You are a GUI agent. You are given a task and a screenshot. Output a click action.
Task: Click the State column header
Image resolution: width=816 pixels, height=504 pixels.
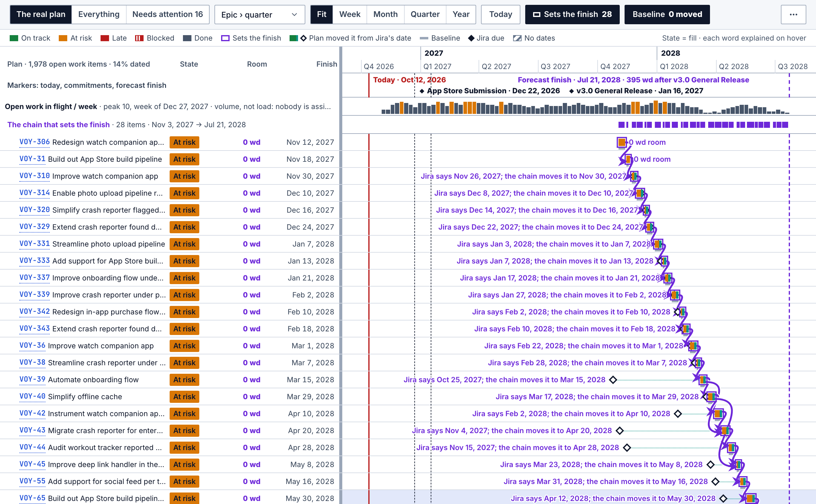(189, 64)
